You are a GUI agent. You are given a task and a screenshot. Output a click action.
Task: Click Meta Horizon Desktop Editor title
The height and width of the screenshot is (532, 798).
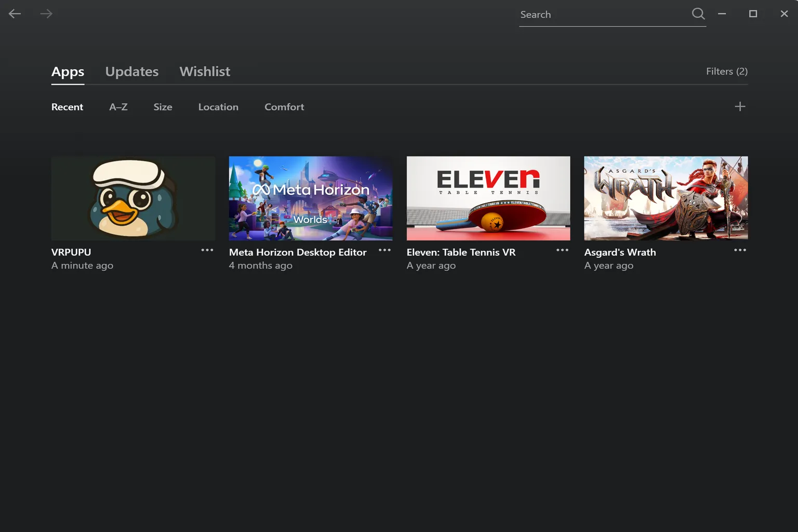[298, 252]
